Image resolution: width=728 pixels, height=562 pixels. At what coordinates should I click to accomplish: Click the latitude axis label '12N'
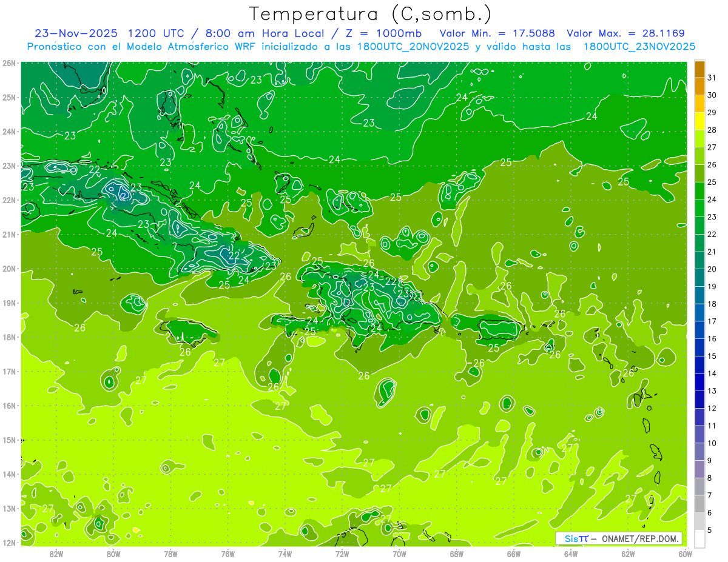pyautogui.click(x=9, y=543)
